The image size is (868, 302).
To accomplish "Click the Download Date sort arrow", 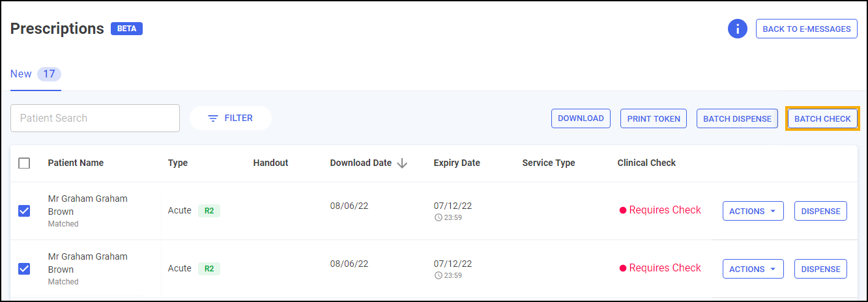I will click(x=402, y=163).
